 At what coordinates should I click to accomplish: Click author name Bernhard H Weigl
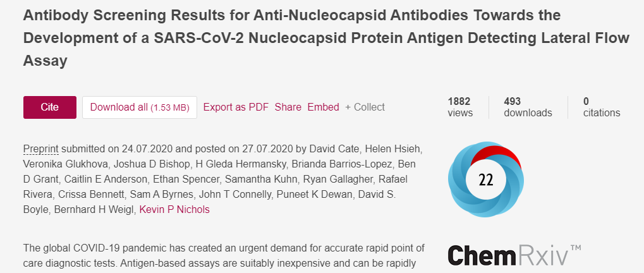pos(94,209)
